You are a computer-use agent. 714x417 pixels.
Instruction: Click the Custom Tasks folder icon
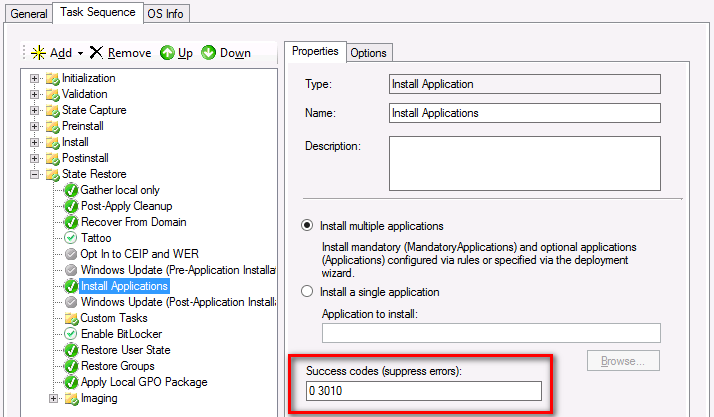(71, 318)
